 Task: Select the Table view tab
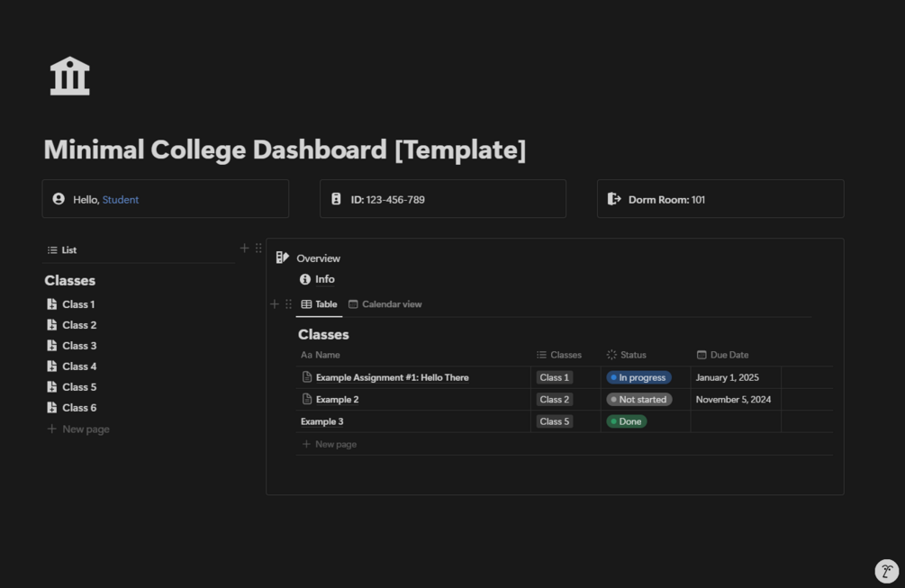[x=319, y=304]
